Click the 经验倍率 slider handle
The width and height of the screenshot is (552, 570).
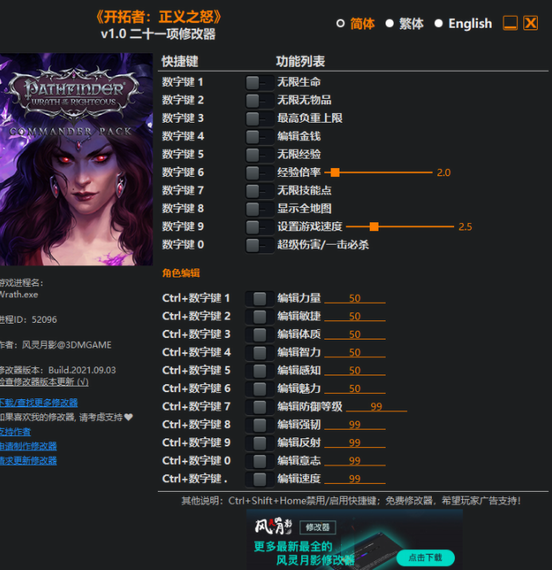(x=335, y=172)
